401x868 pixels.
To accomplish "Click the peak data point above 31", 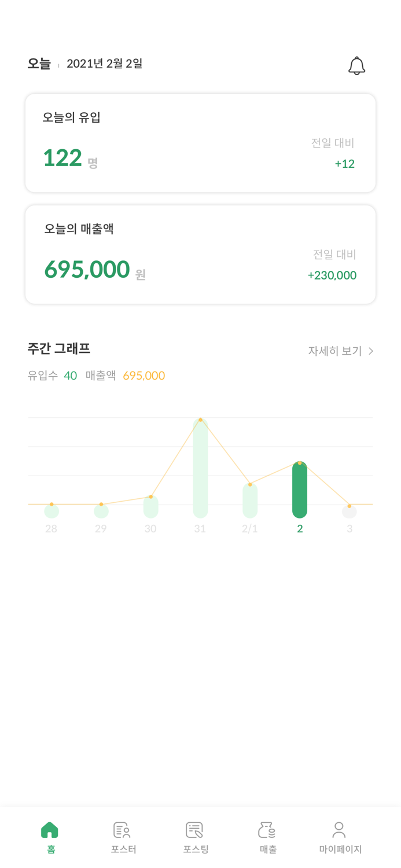I will pyautogui.click(x=200, y=418).
